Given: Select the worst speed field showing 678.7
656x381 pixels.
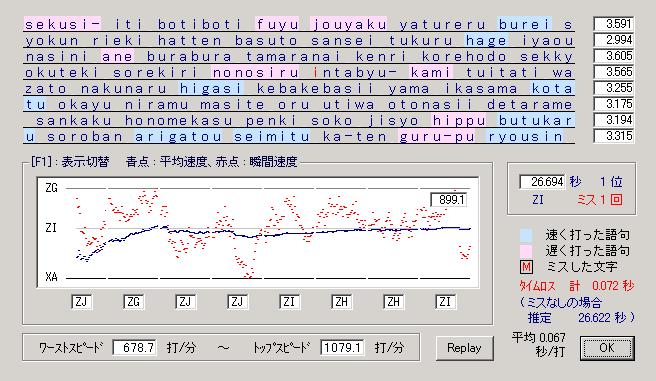Looking at the screenshot, I should 135,348.
